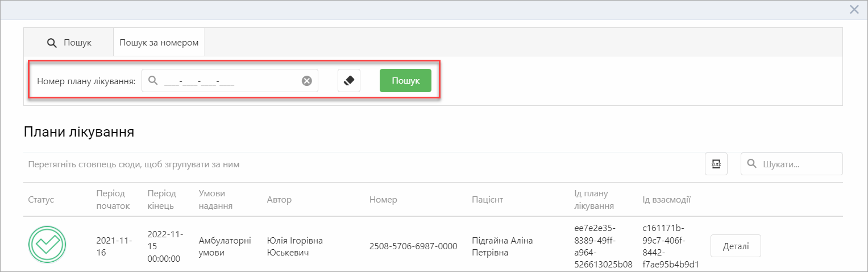Sort by Статус column header
Image resolution: width=868 pixels, height=272 pixels.
(x=41, y=200)
